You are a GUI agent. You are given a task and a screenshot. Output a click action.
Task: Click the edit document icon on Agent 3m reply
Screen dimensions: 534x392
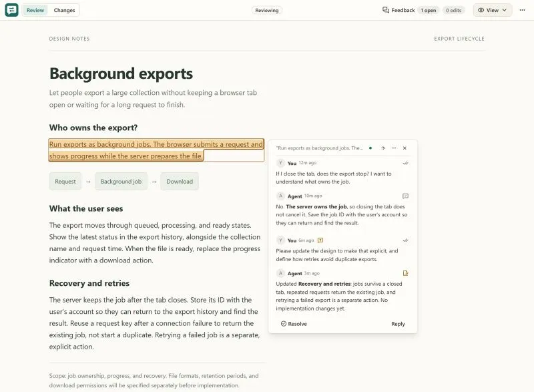(x=405, y=273)
